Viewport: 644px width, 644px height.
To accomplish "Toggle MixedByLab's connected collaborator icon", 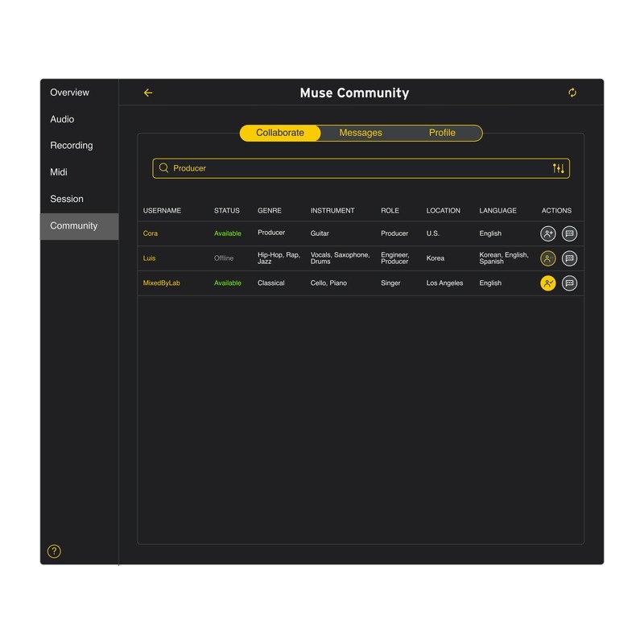I will [548, 283].
